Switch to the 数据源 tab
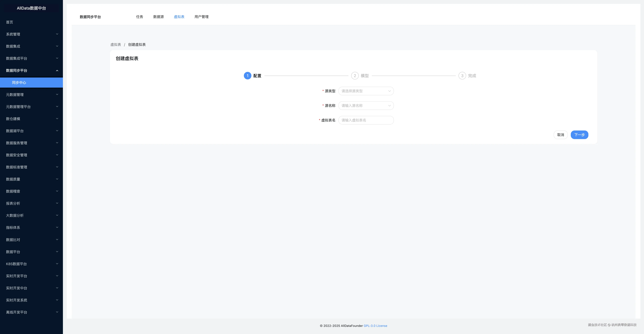This screenshot has height=334, width=644. click(x=158, y=17)
